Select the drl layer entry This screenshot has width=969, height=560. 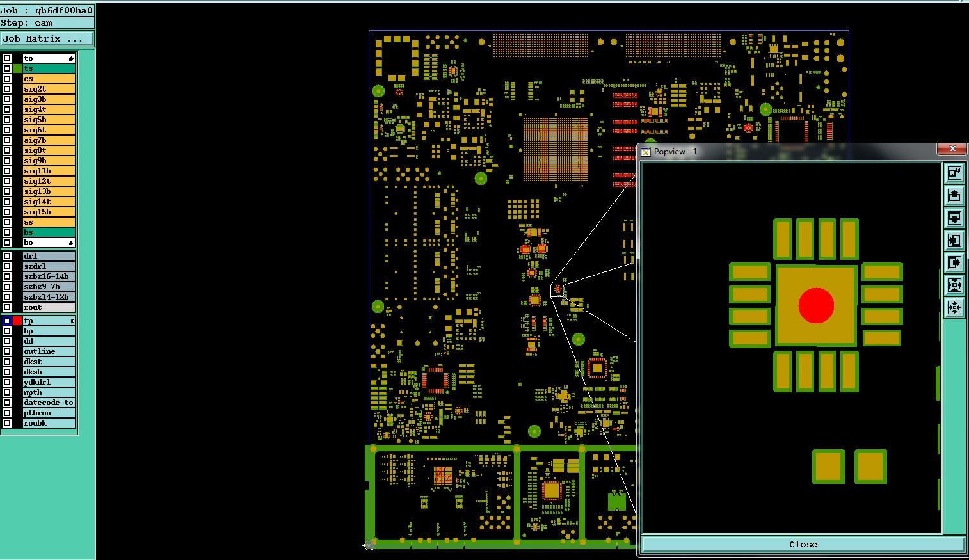tap(49, 256)
